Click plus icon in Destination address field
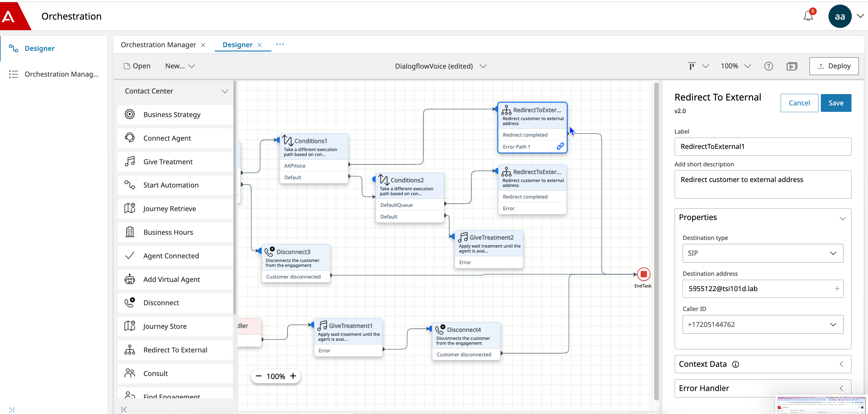Image resolution: width=868 pixels, height=414 pixels. (837, 289)
